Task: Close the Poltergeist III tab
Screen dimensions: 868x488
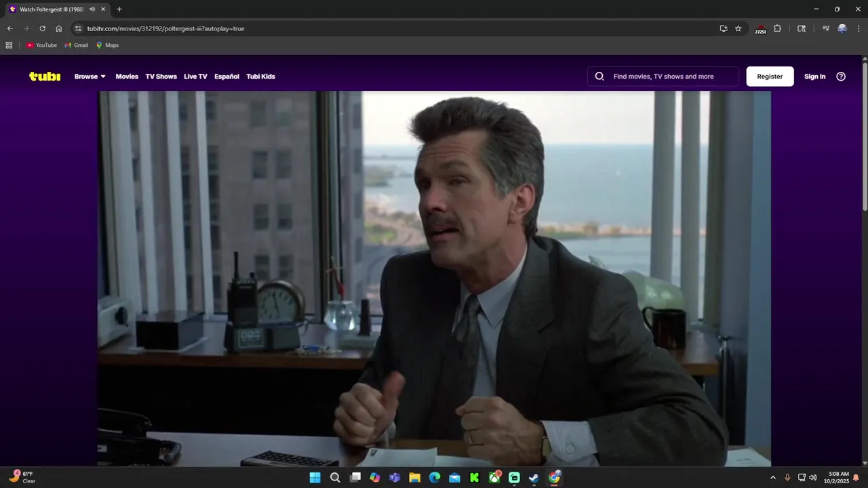Action: click(x=103, y=9)
